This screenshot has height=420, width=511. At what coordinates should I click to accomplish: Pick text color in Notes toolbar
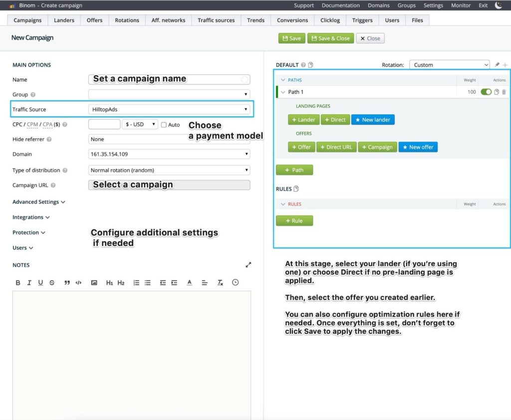point(190,283)
